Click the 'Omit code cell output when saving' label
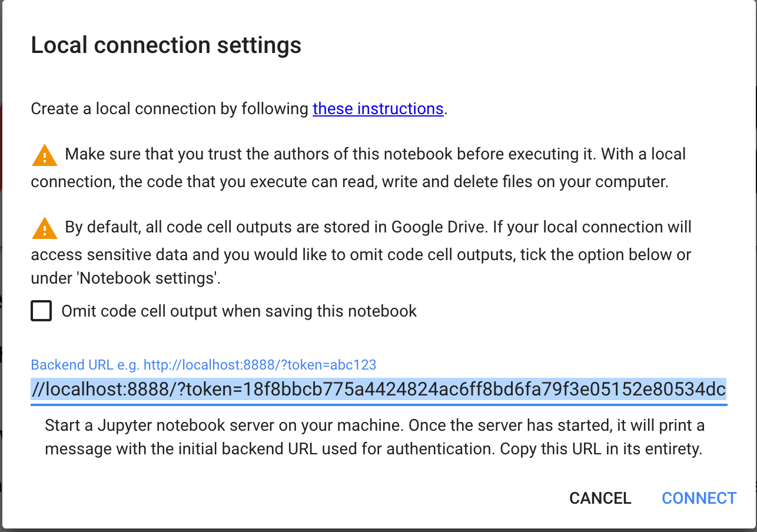 [x=239, y=311]
